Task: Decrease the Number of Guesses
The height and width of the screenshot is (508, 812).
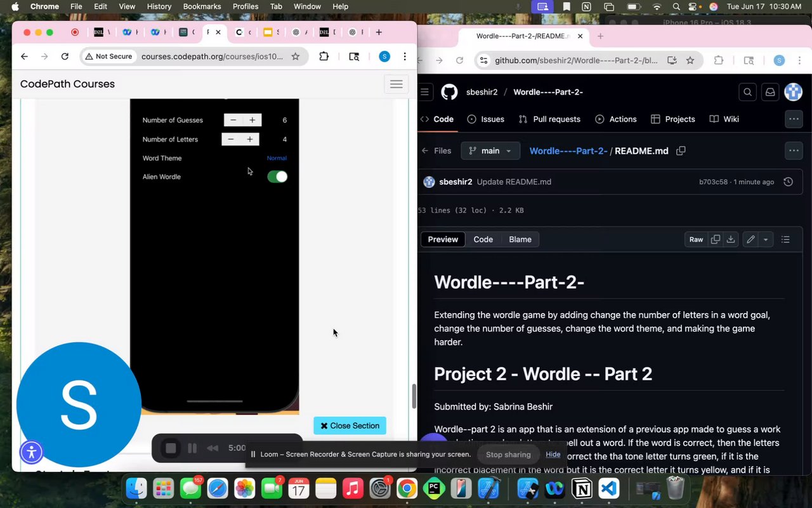Action: (233, 120)
